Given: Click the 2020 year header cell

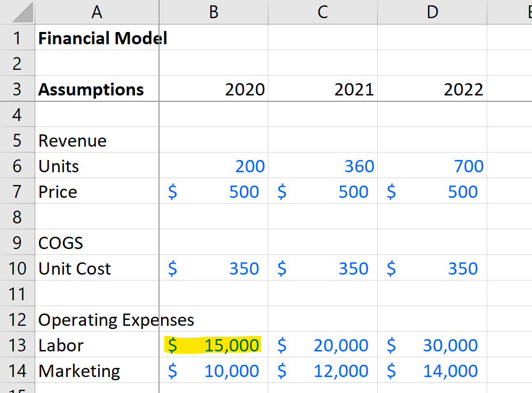Looking at the screenshot, I should click(x=213, y=89).
